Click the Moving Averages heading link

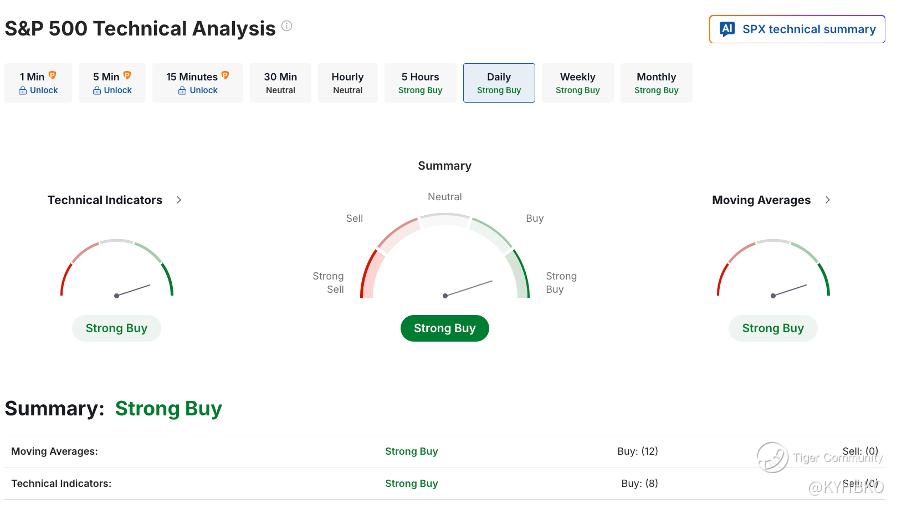[761, 200]
